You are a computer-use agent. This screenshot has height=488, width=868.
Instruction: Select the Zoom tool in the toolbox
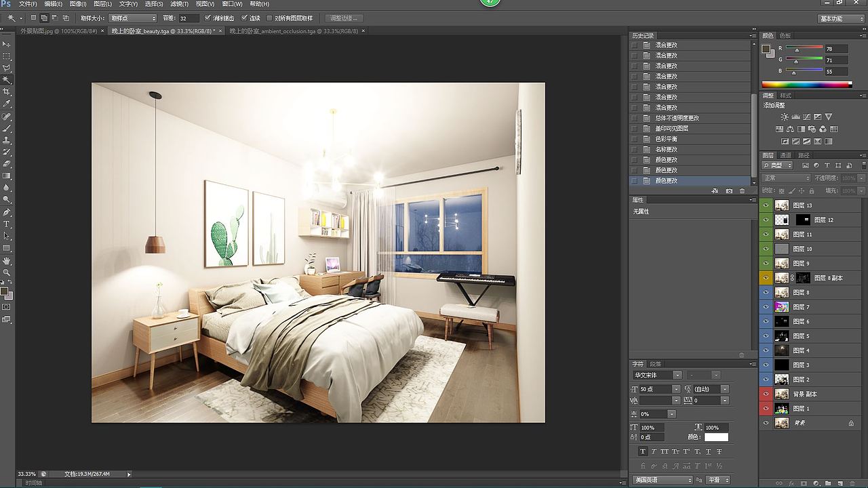(x=7, y=272)
